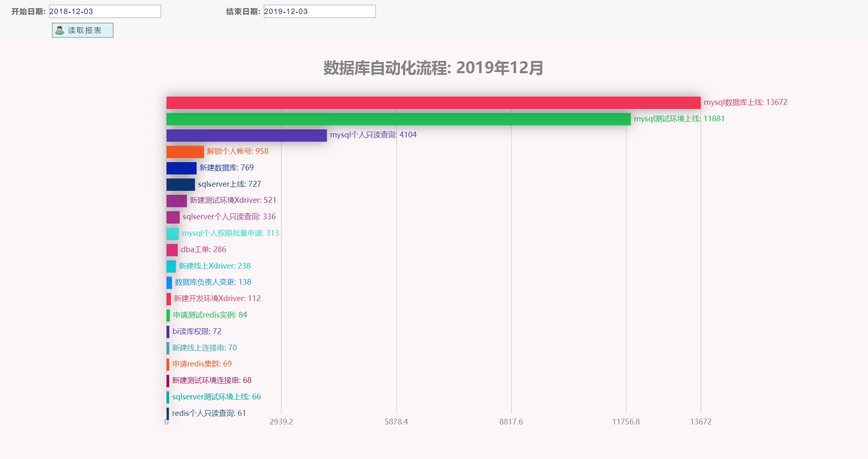Click the label mysql数据库上线: 13672
Screen dimensions: 868x459
coord(745,102)
